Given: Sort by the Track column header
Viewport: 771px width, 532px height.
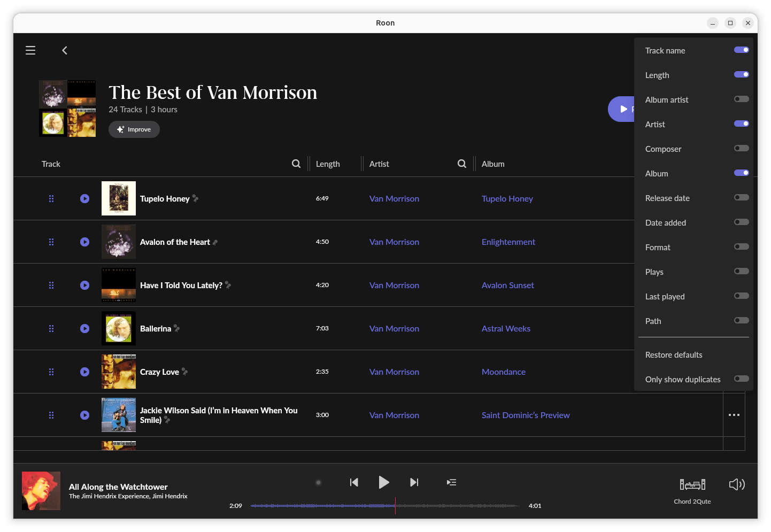Looking at the screenshot, I should (x=51, y=164).
